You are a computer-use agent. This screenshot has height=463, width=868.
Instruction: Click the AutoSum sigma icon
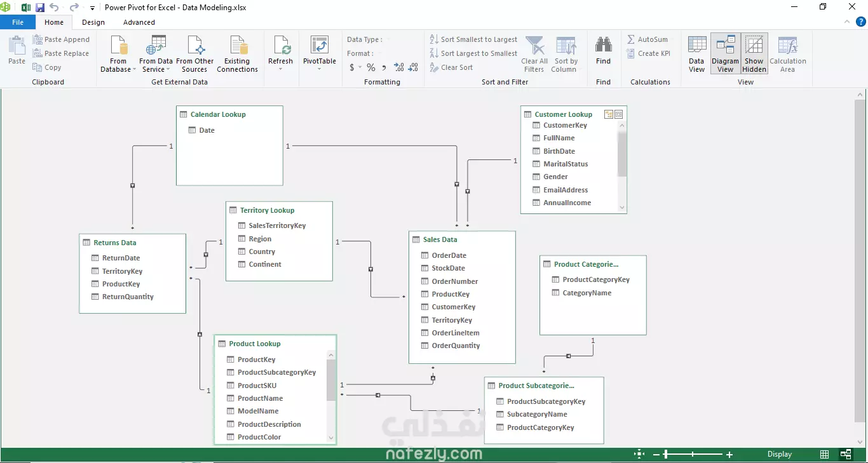[631, 39]
